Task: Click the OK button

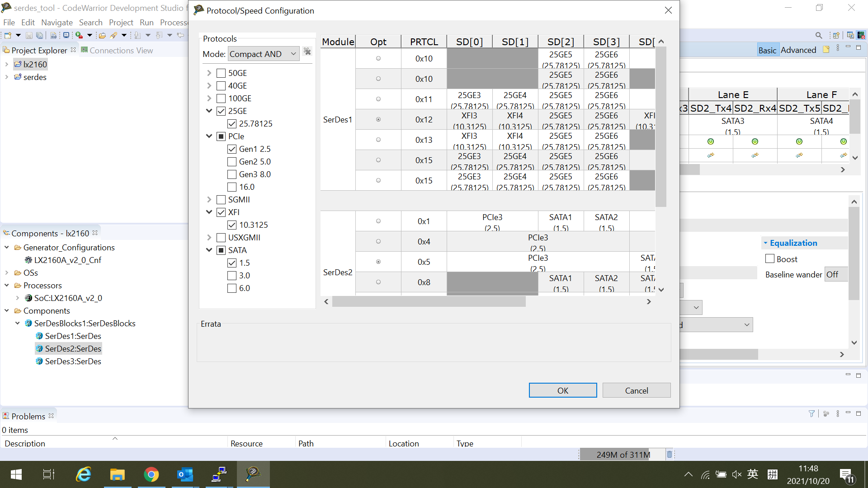Action: coord(562,390)
